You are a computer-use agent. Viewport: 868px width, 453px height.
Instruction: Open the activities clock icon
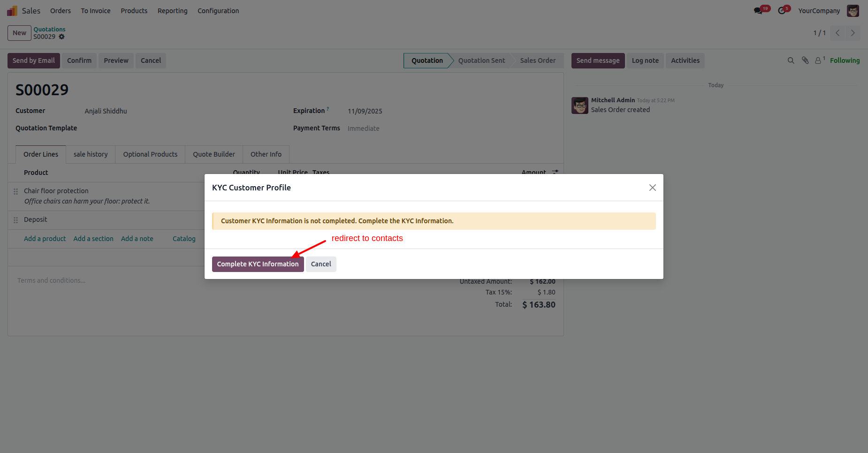782,11
